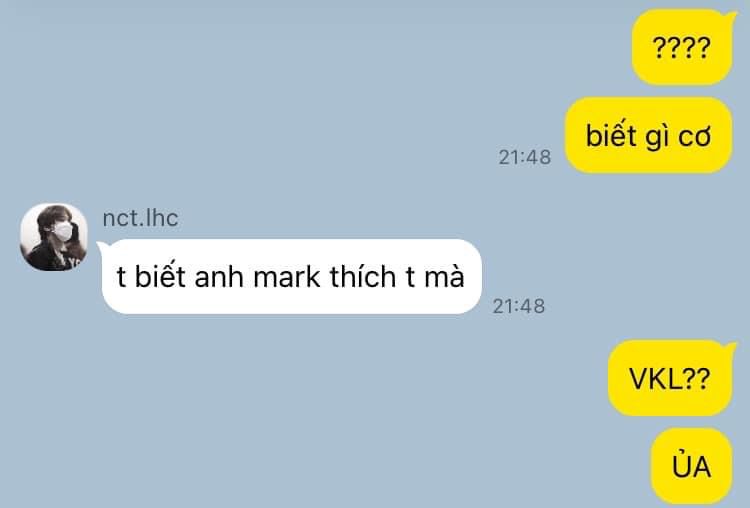Open nct.lhc's profile picture avatar

point(54,237)
